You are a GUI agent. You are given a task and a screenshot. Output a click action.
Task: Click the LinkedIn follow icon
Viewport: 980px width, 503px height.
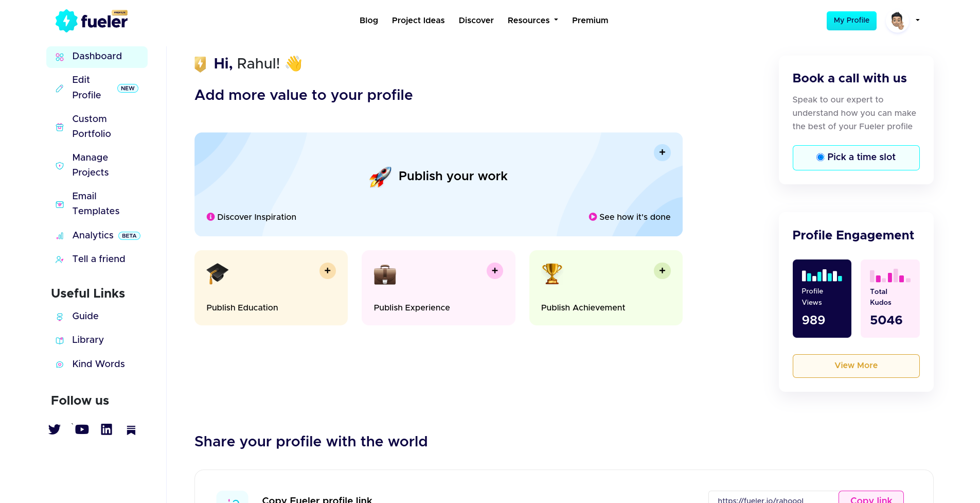coord(106,429)
